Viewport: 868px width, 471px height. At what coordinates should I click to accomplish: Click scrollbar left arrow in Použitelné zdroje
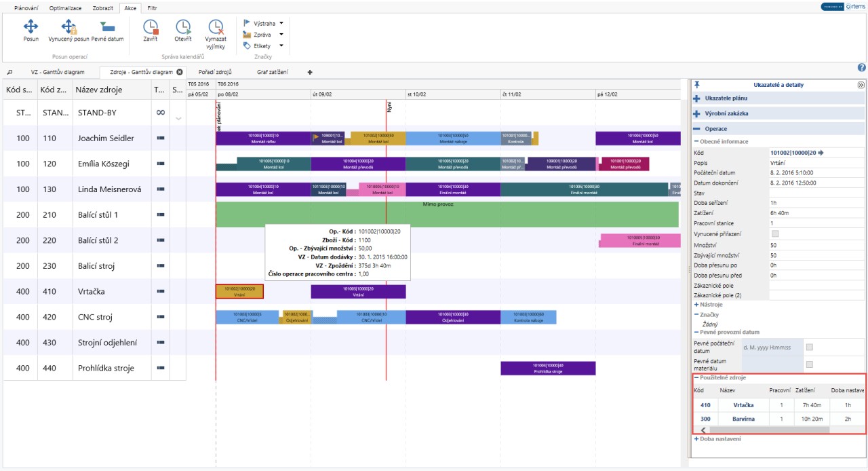[703, 430]
